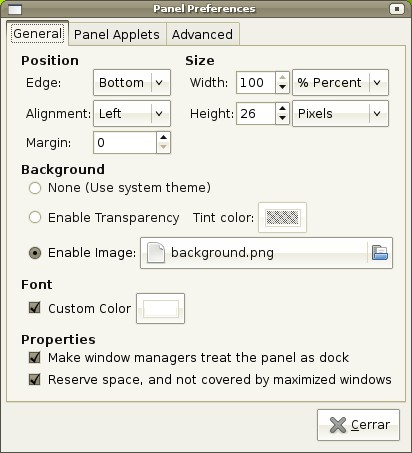Switch to the Panel Applets tab
This screenshot has height=453, width=412.
pyautogui.click(x=117, y=34)
